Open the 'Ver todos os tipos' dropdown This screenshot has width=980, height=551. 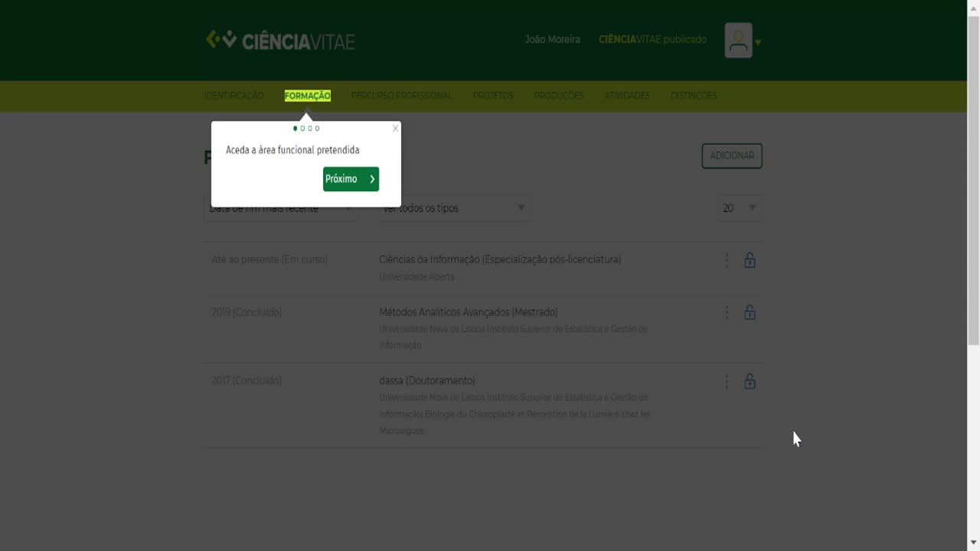(455, 208)
